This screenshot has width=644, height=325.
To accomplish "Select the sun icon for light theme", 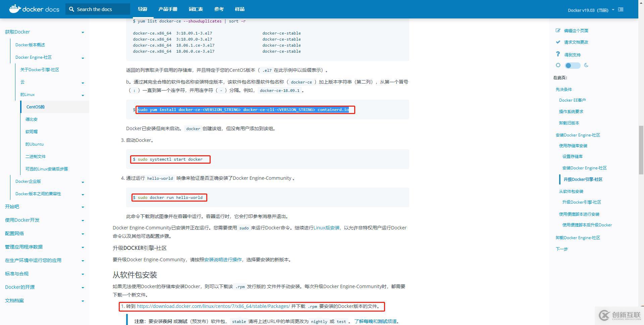I will tap(558, 65).
